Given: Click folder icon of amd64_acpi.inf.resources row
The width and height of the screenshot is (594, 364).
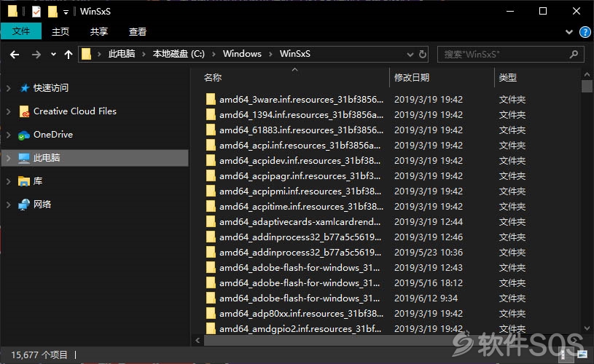Looking at the screenshot, I should 211,146.
